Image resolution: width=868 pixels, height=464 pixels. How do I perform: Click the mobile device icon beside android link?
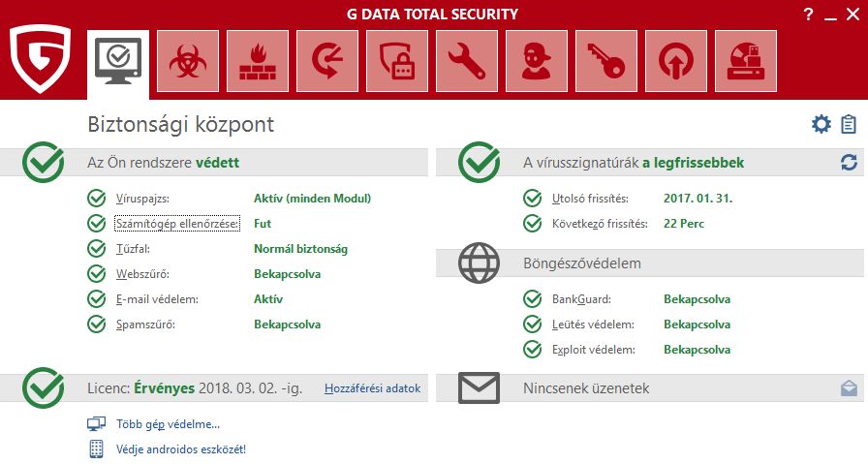pyautogui.click(x=96, y=449)
